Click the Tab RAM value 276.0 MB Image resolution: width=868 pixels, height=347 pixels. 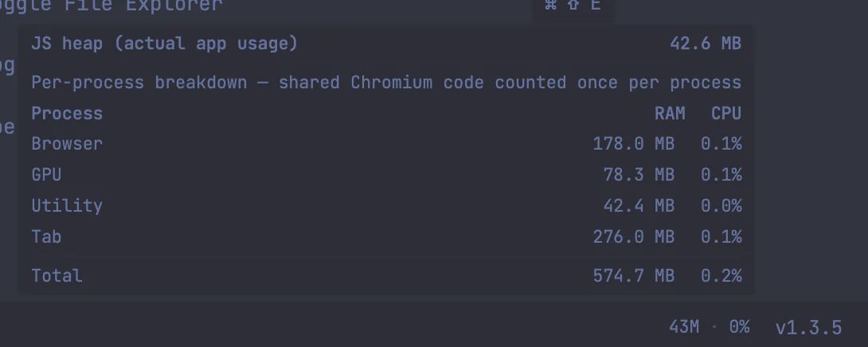[633, 236]
